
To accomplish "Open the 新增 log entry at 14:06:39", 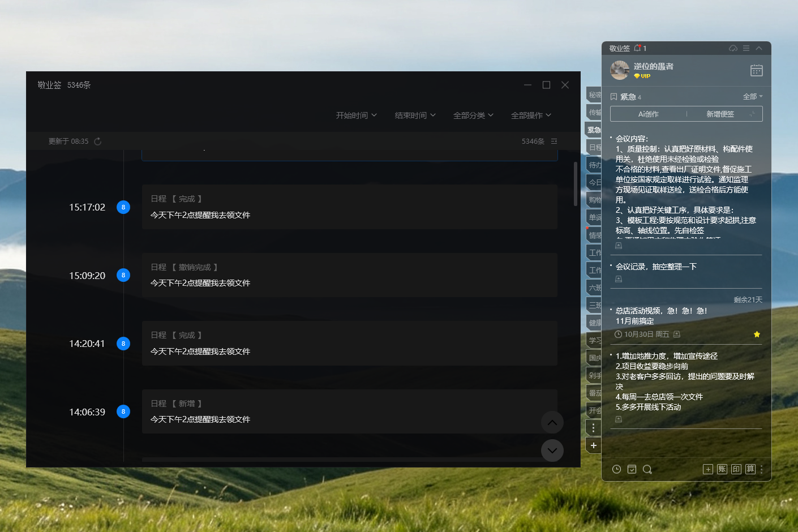I will click(x=350, y=411).
